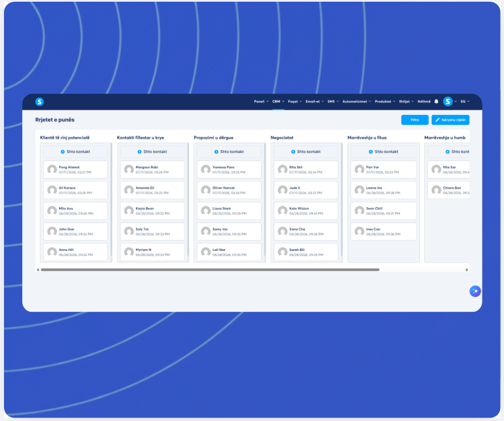Expand the Shitjet dropdown
Viewport: 504px width, 421px height.
(x=407, y=102)
